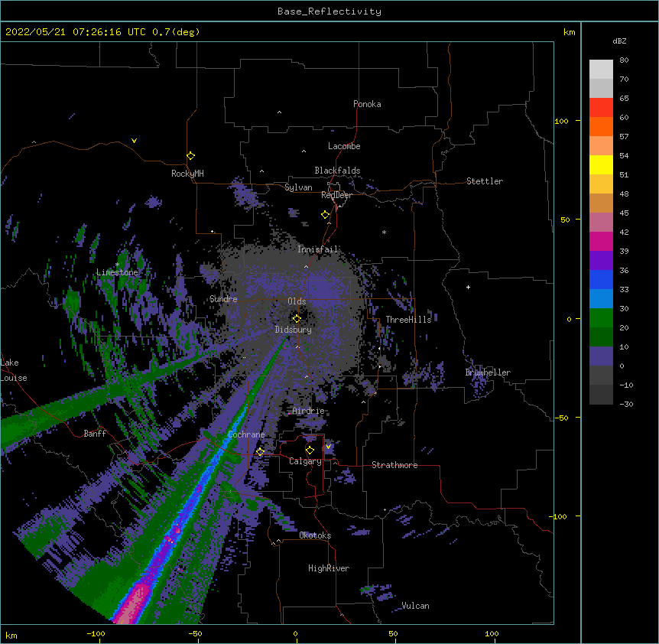Viewport: 659px width, 644px height.
Task: Click the RockyMH label
Action: pyautogui.click(x=187, y=174)
